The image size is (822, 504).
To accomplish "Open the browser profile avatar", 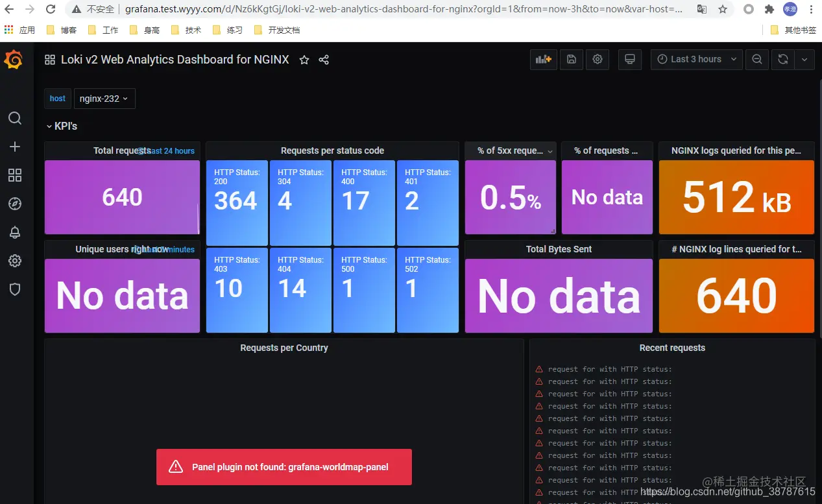I will coord(790,9).
